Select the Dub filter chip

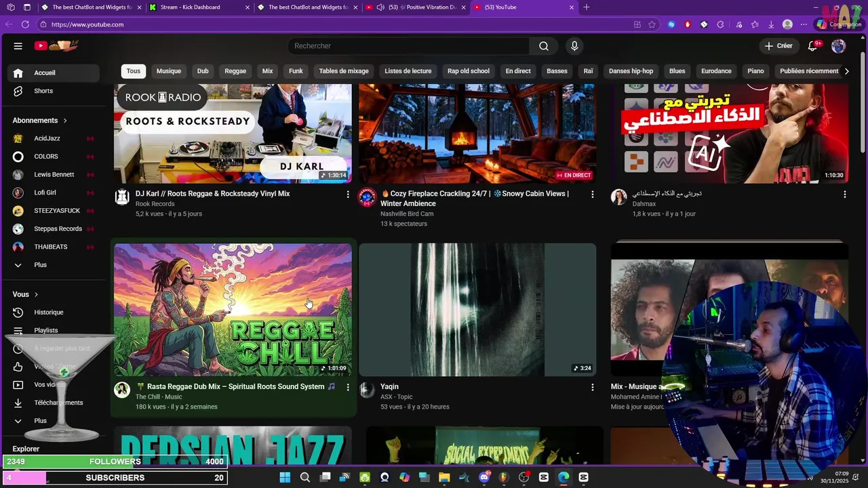click(203, 71)
